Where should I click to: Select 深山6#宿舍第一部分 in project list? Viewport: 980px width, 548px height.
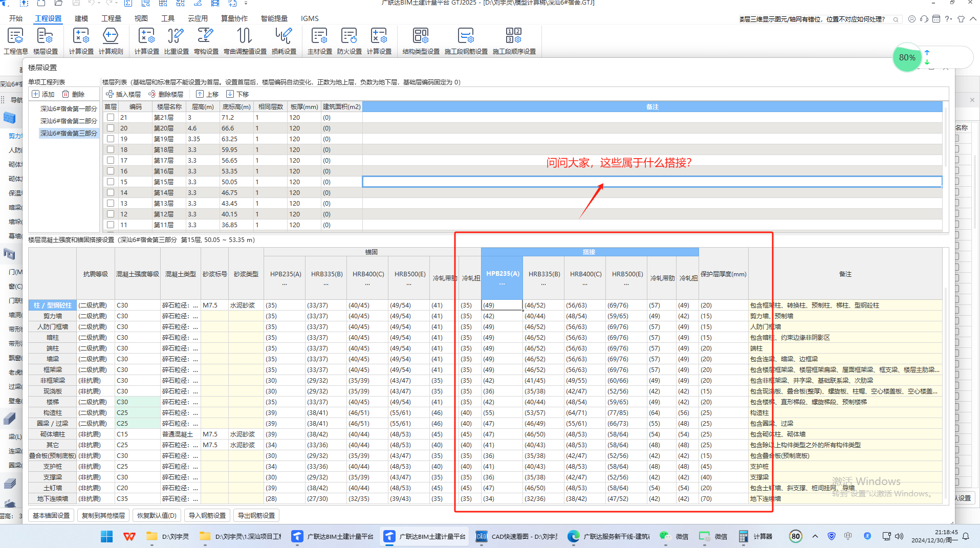tap(69, 109)
